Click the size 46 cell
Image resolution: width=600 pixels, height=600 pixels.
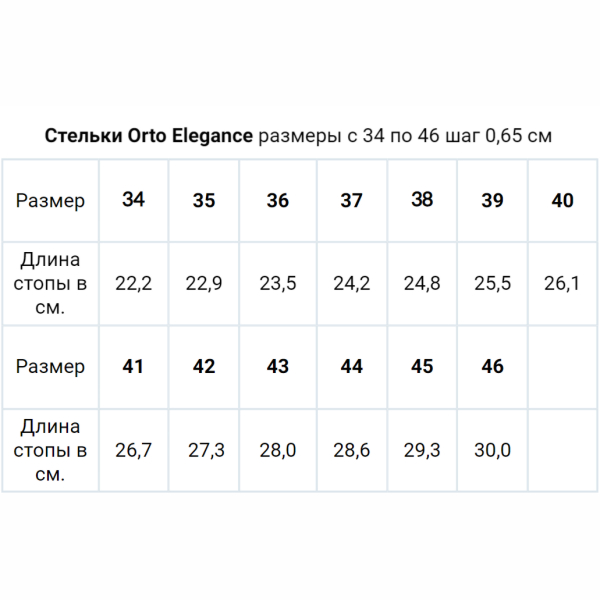(x=492, y=367)
